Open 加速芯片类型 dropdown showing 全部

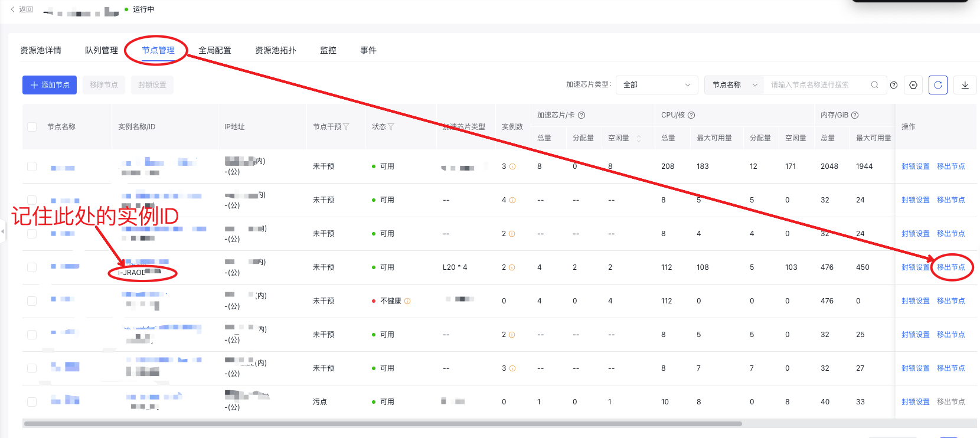[656, 85]
